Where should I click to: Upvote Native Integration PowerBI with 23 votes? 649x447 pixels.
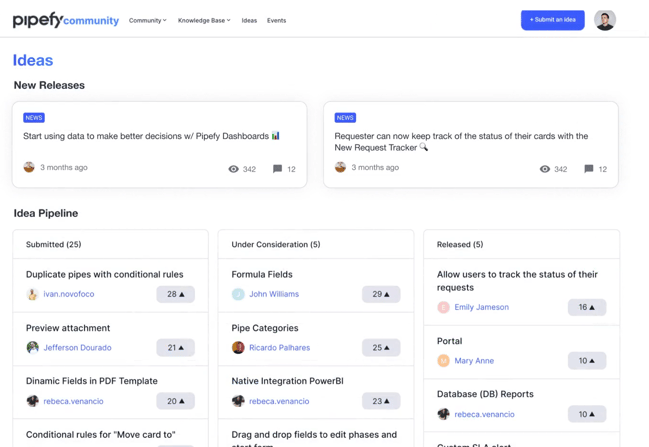[381, 401]
